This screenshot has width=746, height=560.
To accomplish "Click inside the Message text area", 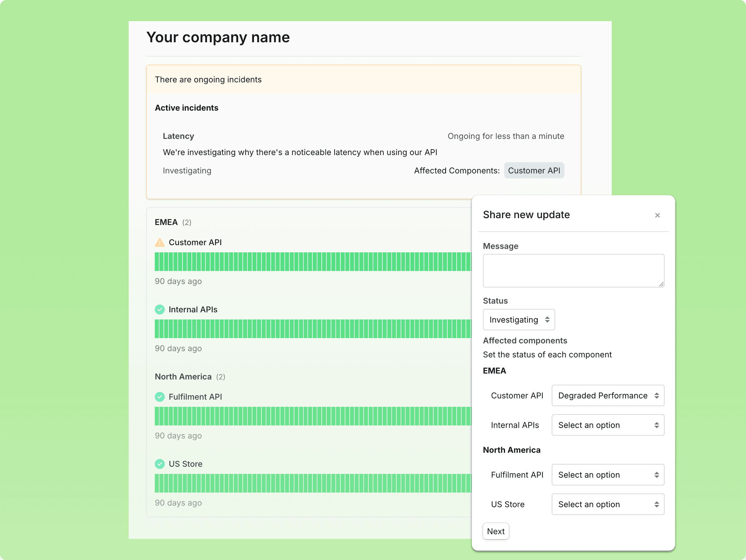I will pos(573,270).
